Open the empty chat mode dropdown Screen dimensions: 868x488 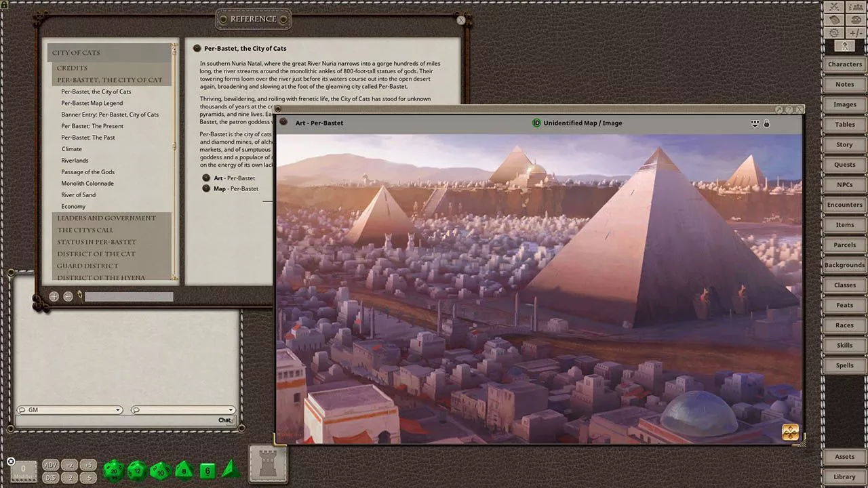coord(183,409)
